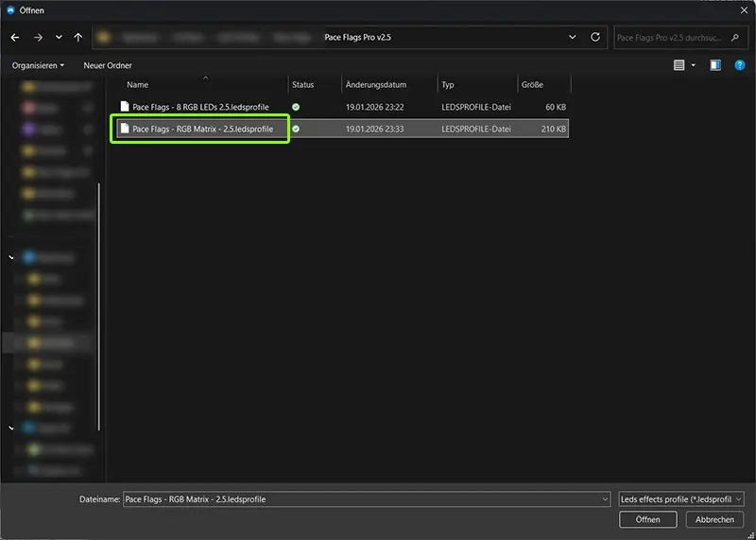Toggle the preview pane icon

[x=715, y=65]
